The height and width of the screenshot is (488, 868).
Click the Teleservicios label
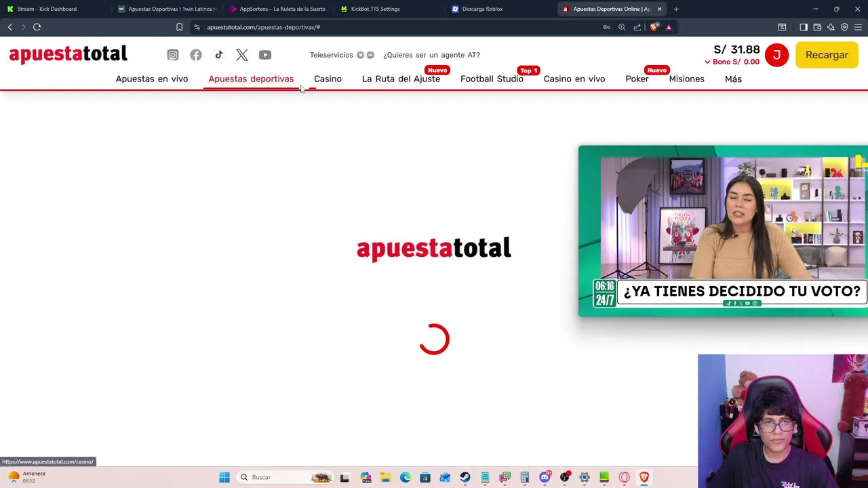331,55
